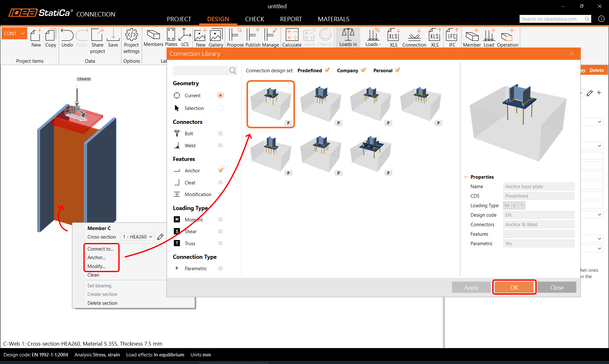Open the HEA260 cross-section dropdown
Image resolution: width=609 pixels, height=364 pixels.
pyautogui.click(x=137, y=237)
